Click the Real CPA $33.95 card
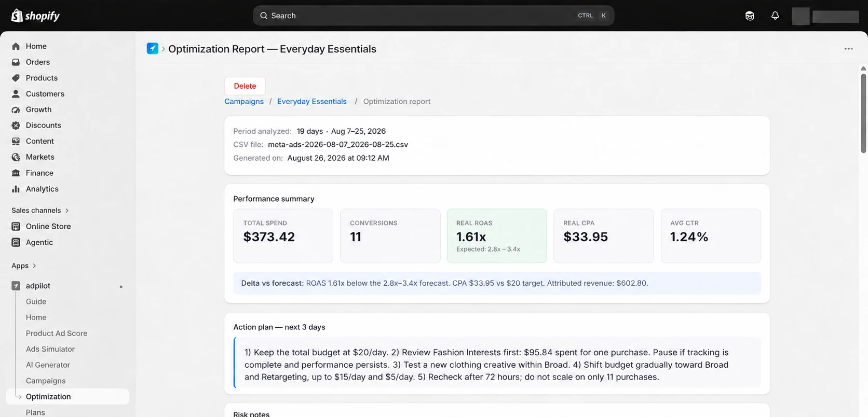Image resolution: width=868 pixels, height=417 pixels. (604, 236)
